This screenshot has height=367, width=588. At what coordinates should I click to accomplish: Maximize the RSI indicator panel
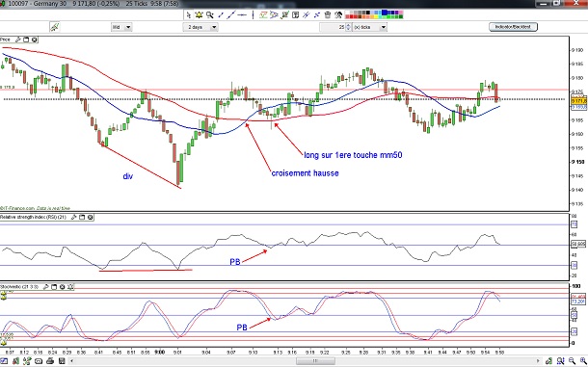pyautogui.click(x=82, y=217)
